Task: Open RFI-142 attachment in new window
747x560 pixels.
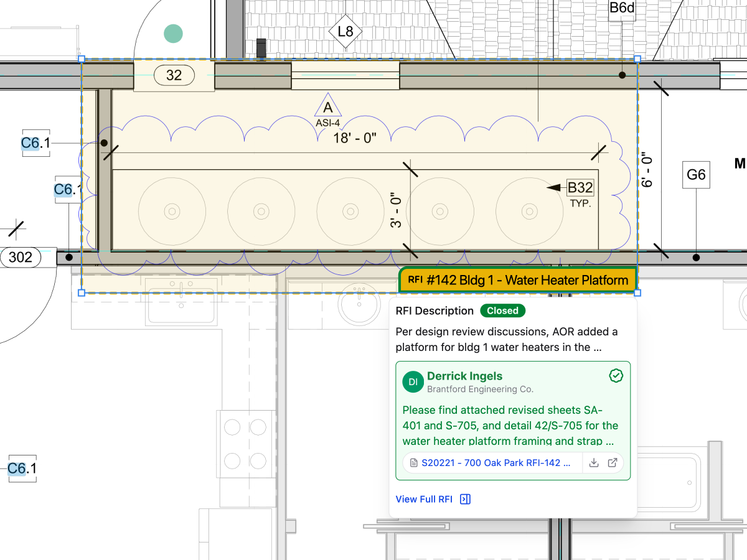Action: coord(613,463)
